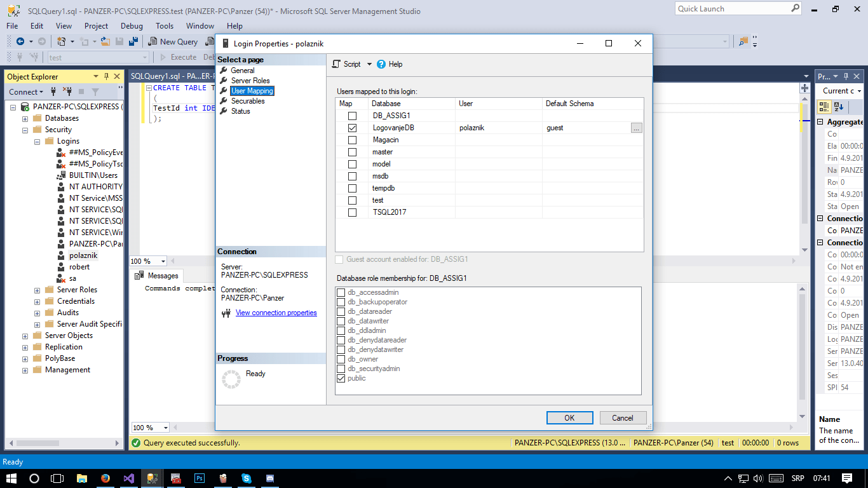Open the Action Center notification icon
The width and height of the screenshot is (868, 488).
847,478
